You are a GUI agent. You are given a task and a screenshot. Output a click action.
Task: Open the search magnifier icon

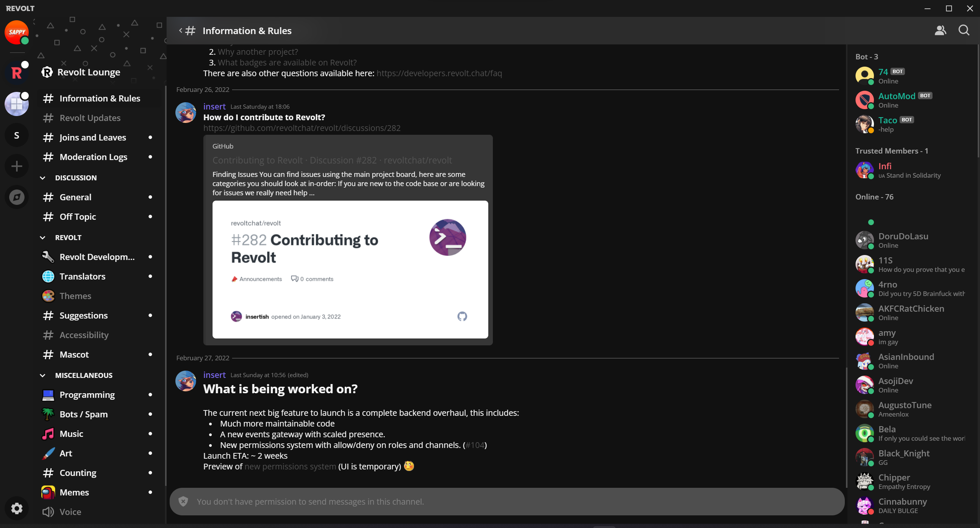point(964,30)
